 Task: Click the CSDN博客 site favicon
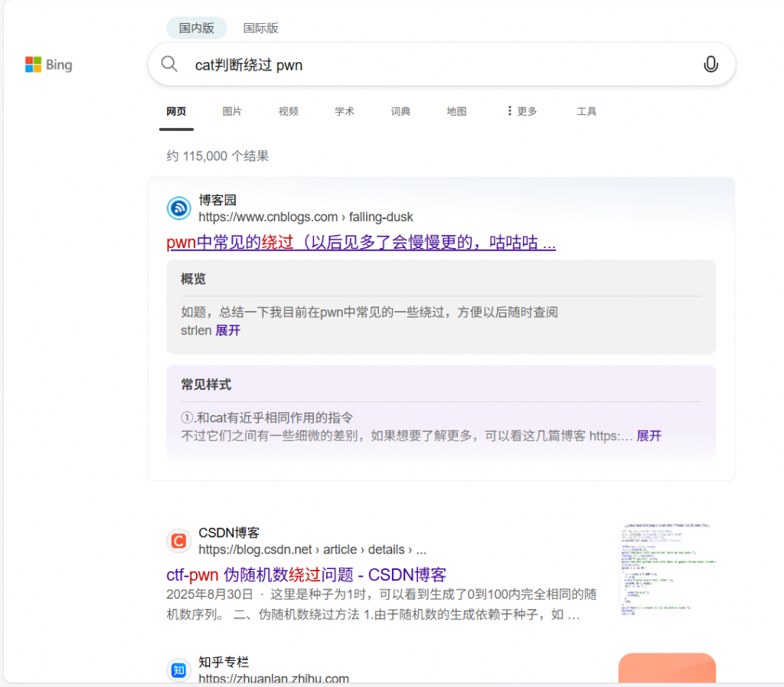pos(179,541)
